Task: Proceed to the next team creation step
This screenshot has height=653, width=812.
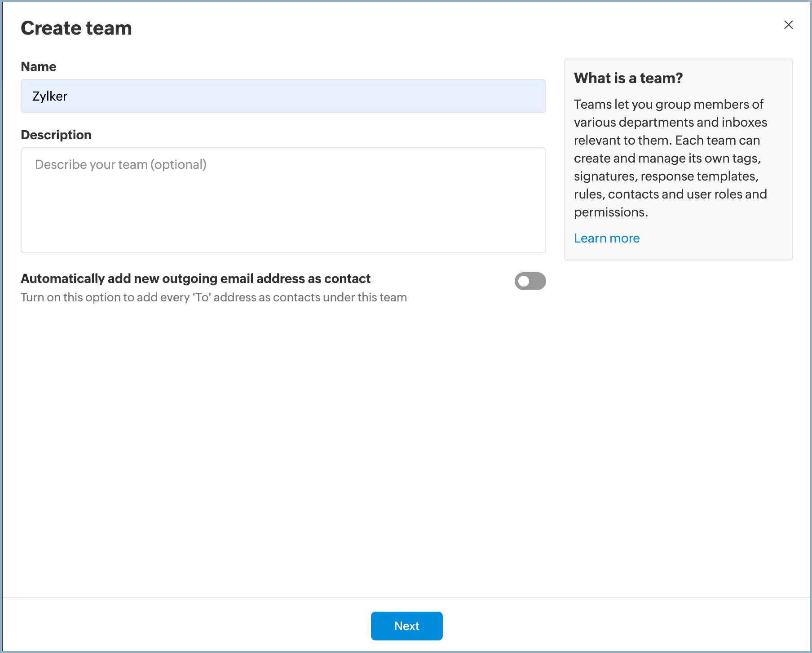Action: click(x=406, y=626)
